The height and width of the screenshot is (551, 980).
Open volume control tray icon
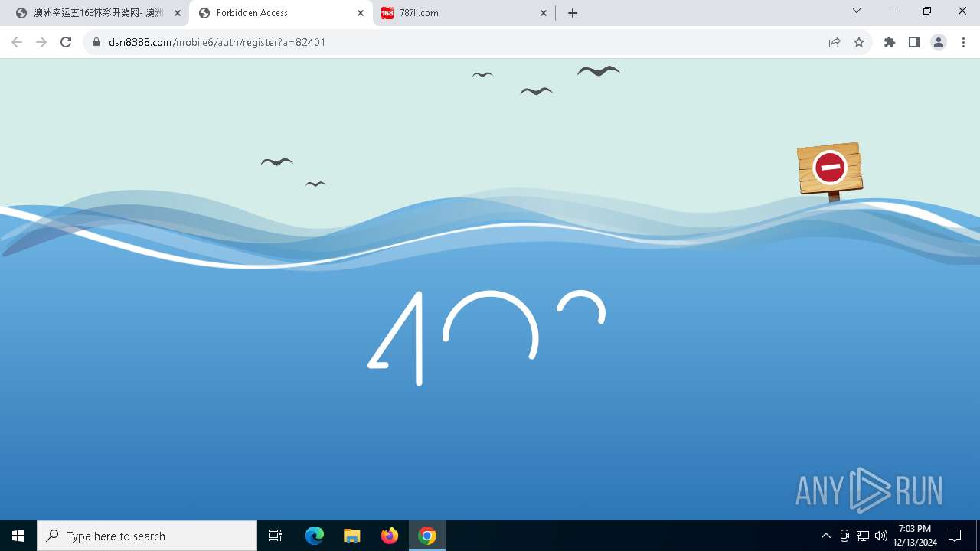[x=880, y=536]
